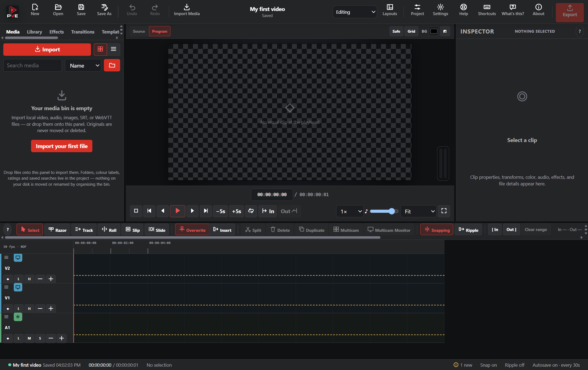588x370 pixels.
Task: Toggle Ripple editing
Action: pyautogui.click(x=468, y=230)
